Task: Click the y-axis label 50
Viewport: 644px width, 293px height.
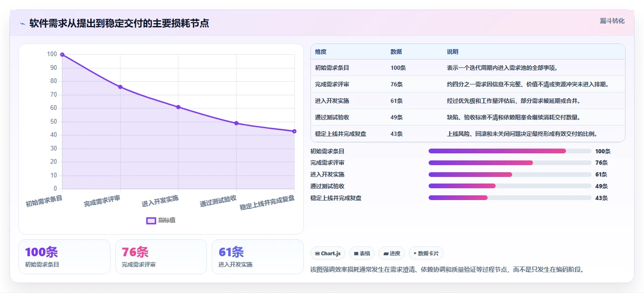Action: click(x=53, y=122)
